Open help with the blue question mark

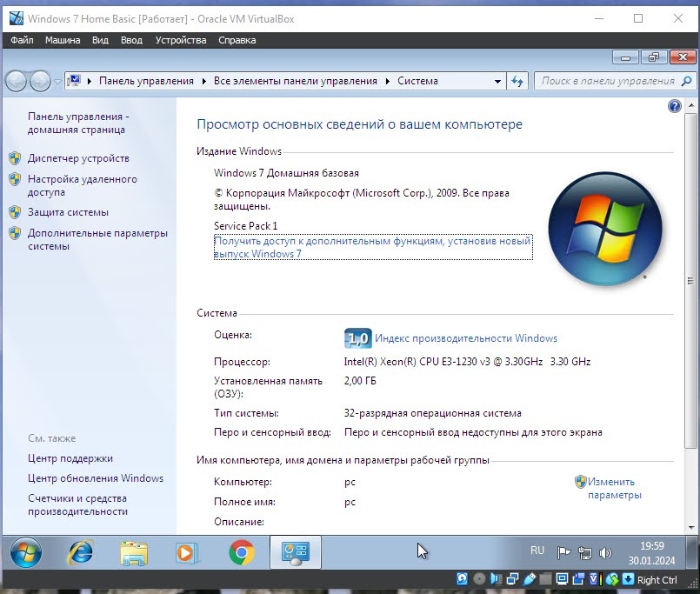pyautogui.click(x=675, y=106)
